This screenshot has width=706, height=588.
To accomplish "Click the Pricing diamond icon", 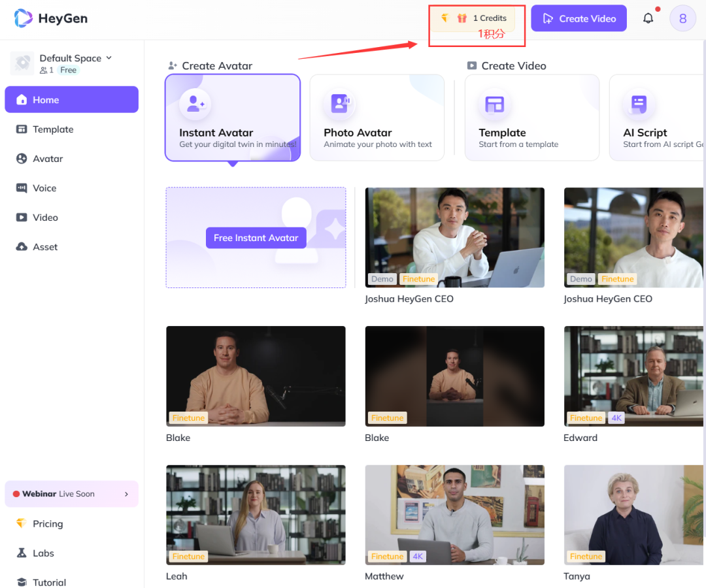I will pyautogui.click(x=21, y=523).
